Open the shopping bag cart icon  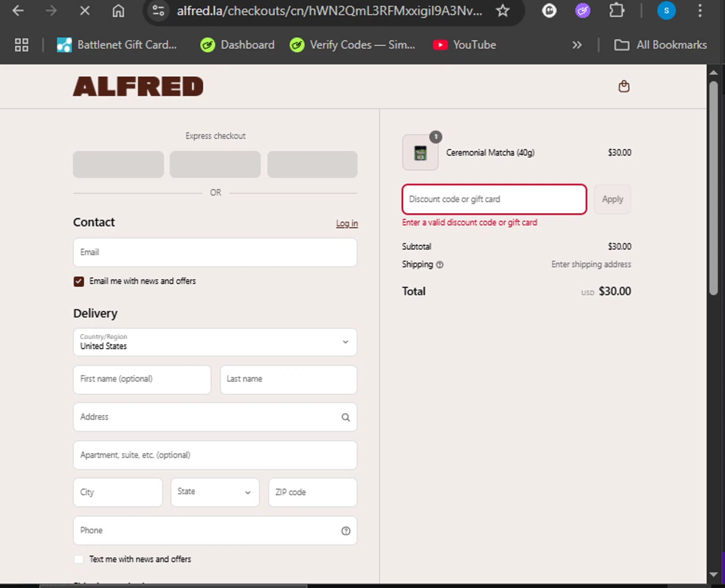(624, 86)
